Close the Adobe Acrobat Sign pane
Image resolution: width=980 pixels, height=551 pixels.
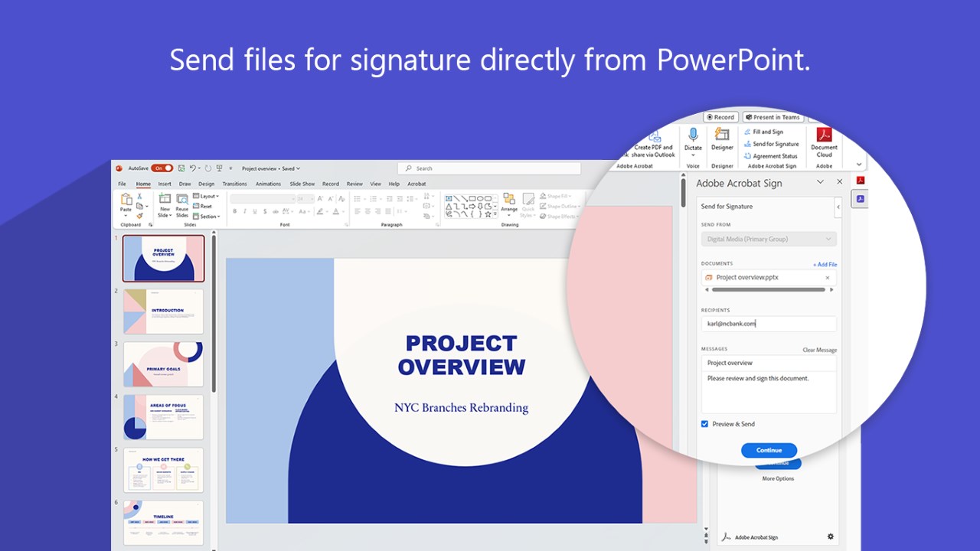tap(839, 181)
